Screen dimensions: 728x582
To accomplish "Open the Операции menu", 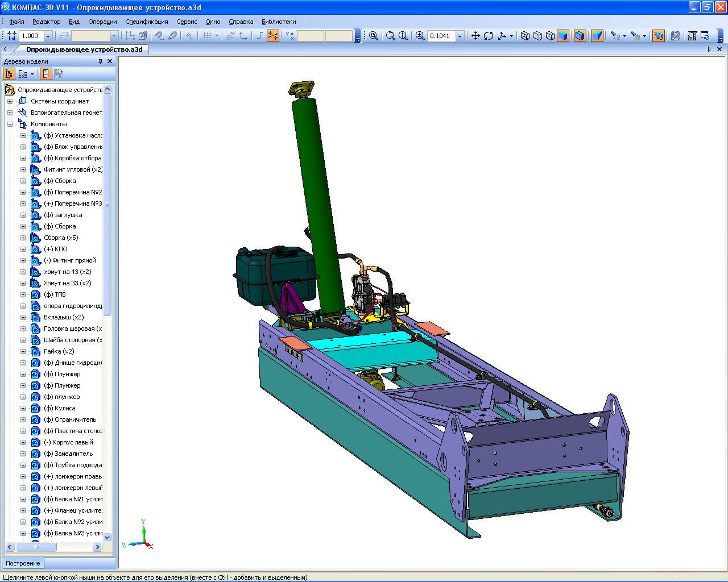I will coord(102,22).
